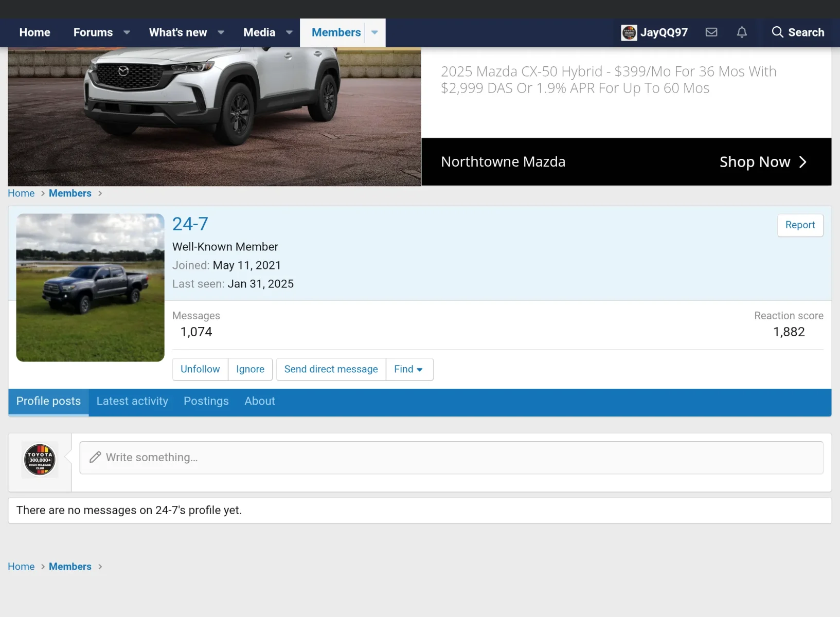
Task: Click bottom breadcrumb Members link
Action: (x=70, y=567)
